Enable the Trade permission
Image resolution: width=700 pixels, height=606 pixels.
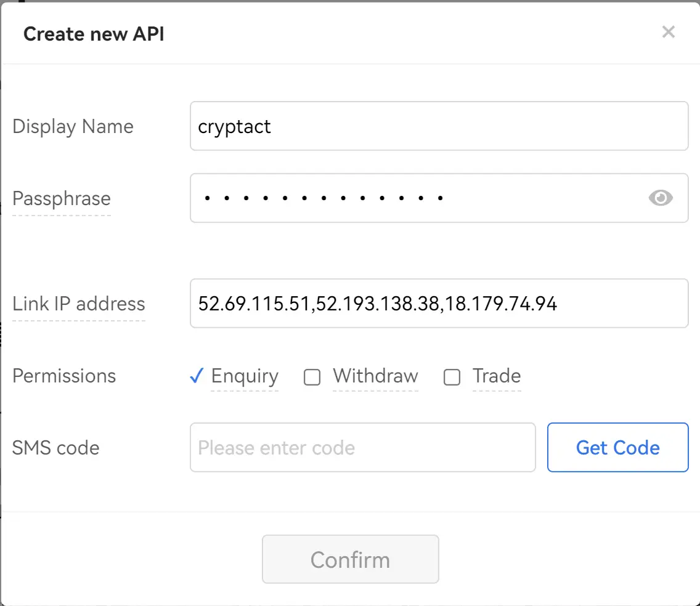452,377
